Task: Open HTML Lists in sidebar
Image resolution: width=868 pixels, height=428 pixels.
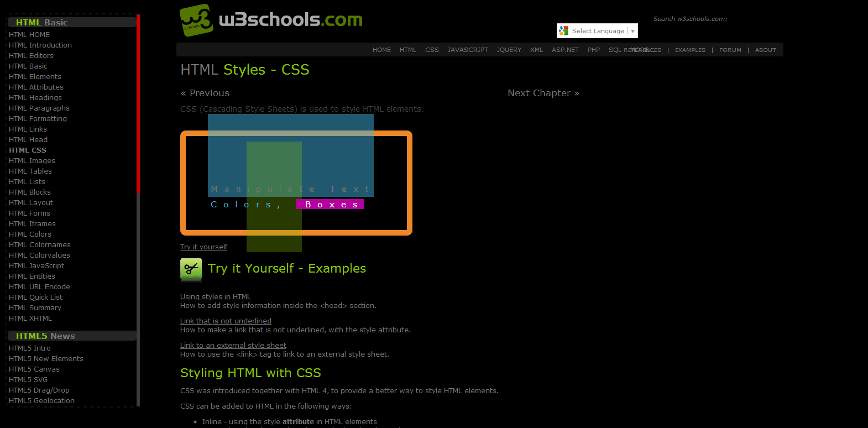Action: pyautogui.click(x=27, y=182)
